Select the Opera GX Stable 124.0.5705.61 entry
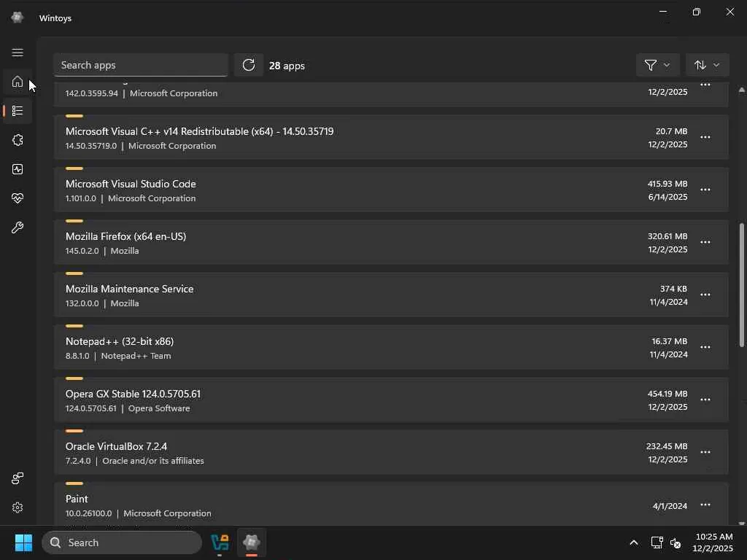Image resolution: width=747 pixels, height=560 pixels. (391, 400)
